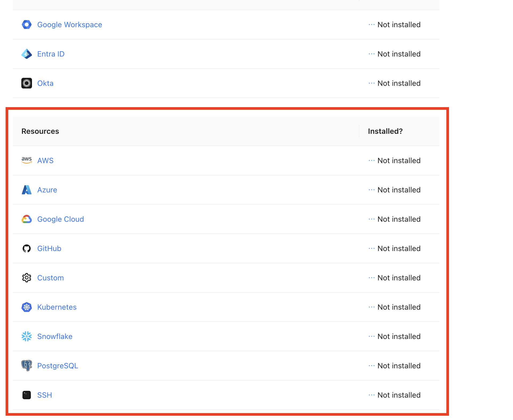Open the PostgreSQL resource link
513x420 pixels.
point(58,366)
